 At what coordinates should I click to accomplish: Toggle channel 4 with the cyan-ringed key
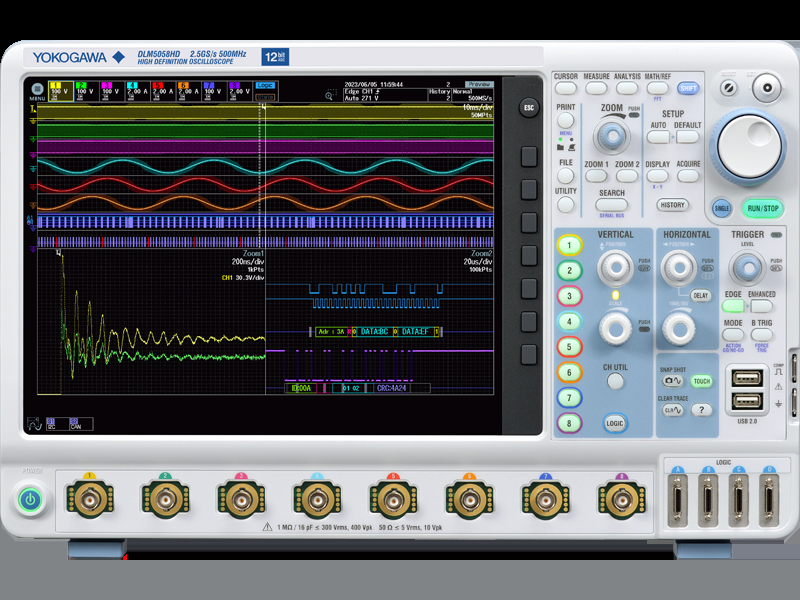tap(569, 321)
